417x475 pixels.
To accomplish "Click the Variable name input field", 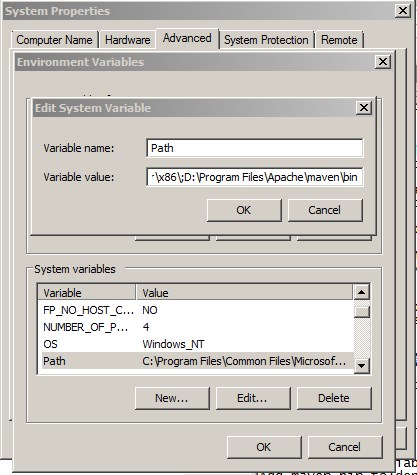I will (x=255, y=148).
